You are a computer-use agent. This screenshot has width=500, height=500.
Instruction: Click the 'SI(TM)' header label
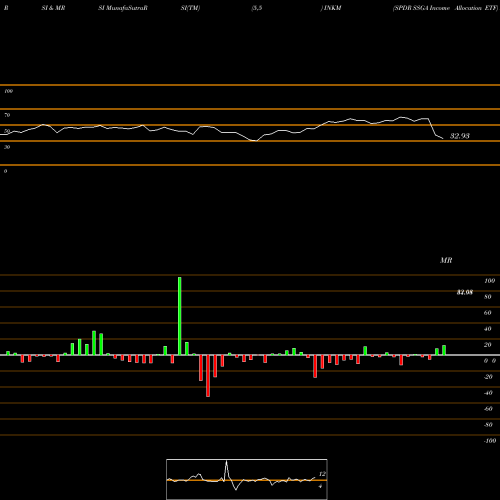(190, 8)
